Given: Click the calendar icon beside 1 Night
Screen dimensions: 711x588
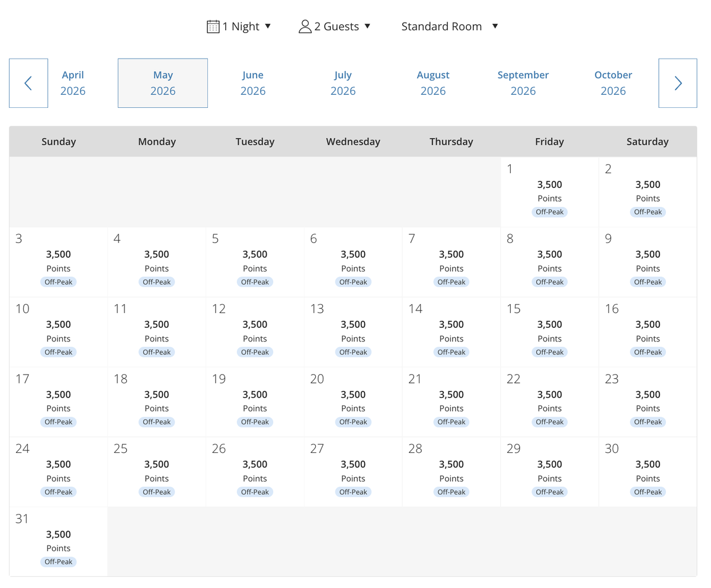Looking at the screenshot, I should 213,27.
